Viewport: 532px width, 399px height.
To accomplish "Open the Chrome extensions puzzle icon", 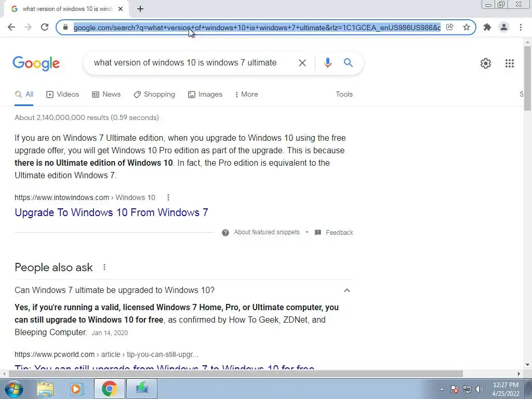I will pos(487,27).
